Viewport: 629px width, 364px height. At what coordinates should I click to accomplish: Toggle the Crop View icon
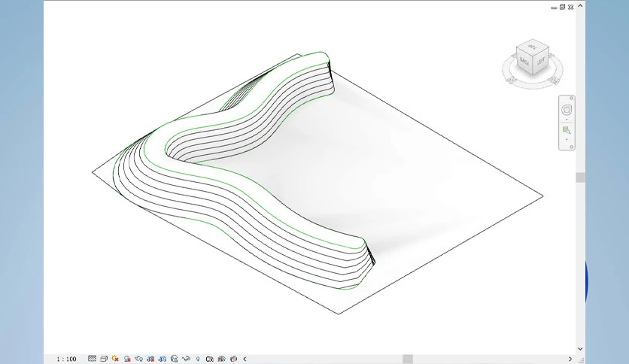click(150, 359)
